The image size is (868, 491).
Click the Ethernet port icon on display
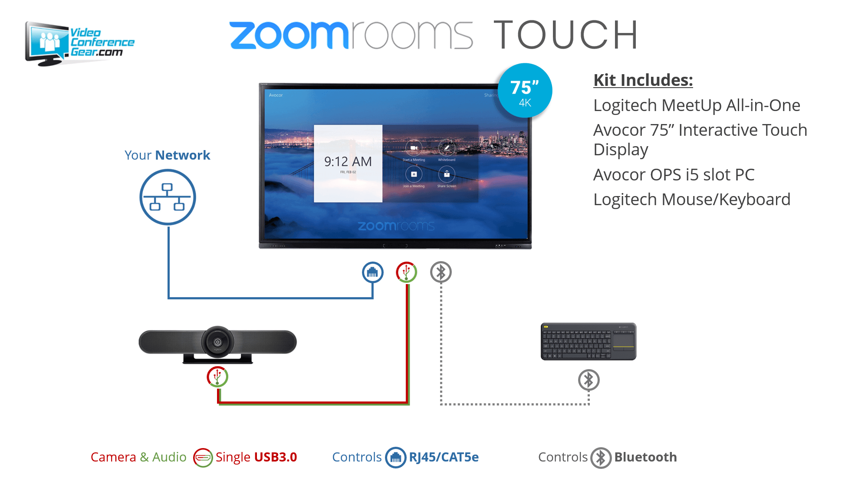tap(372, 272)
